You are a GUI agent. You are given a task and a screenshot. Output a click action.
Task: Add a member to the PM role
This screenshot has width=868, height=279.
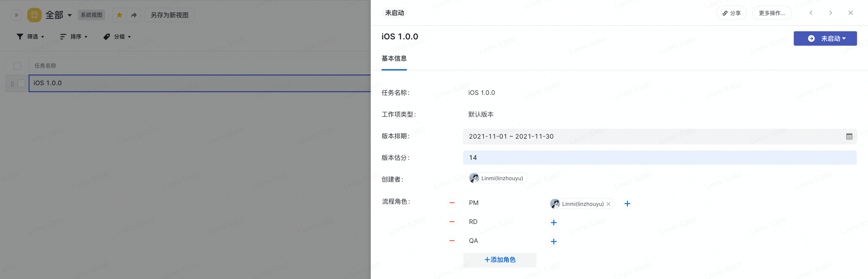click(627, 204)
